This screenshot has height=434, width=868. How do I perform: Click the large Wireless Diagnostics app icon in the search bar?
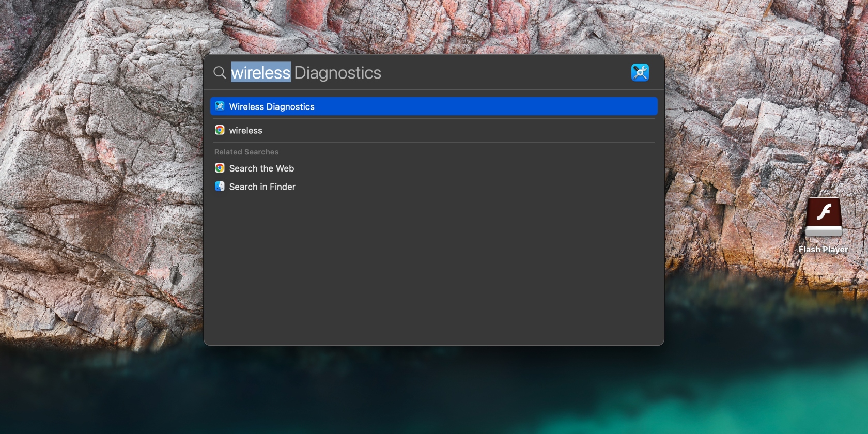pos(640,72)
